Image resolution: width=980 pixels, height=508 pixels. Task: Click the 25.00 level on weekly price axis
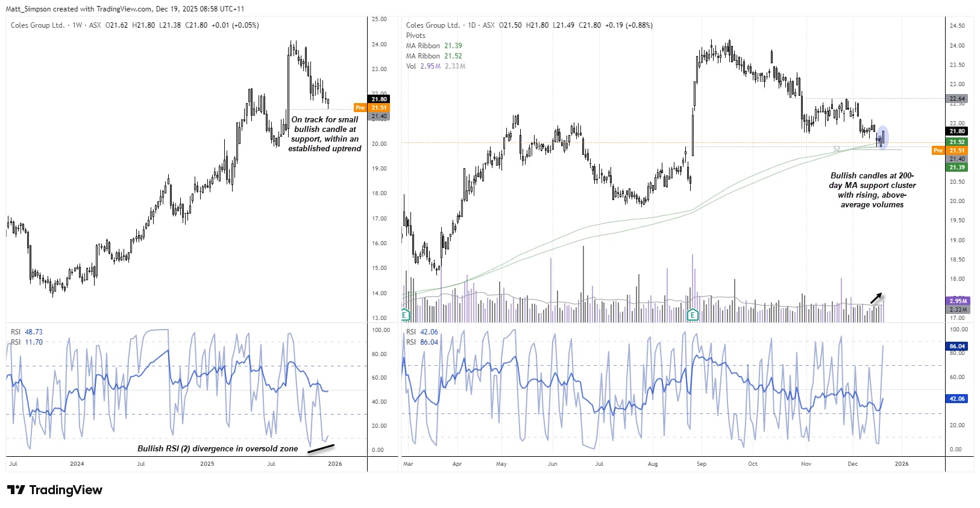pos(379,19)
